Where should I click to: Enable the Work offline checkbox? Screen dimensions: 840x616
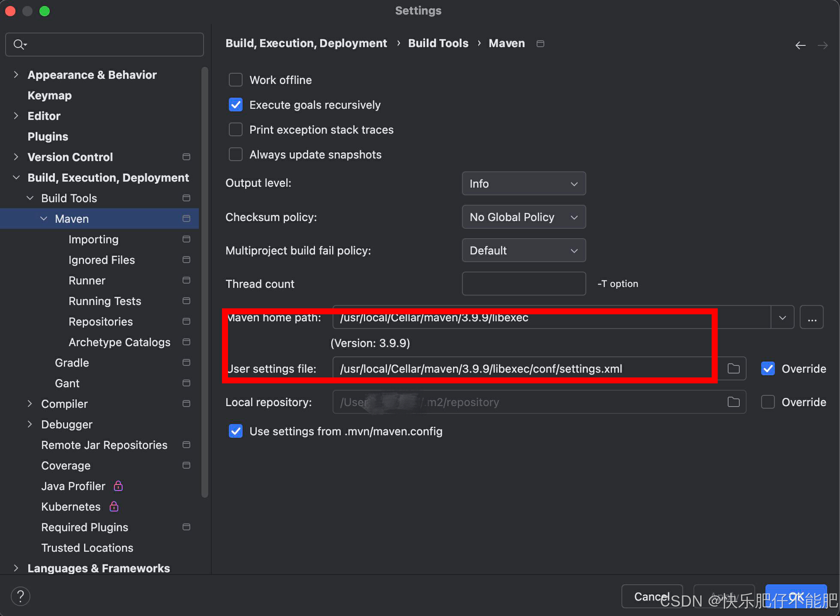coord(236,80)
